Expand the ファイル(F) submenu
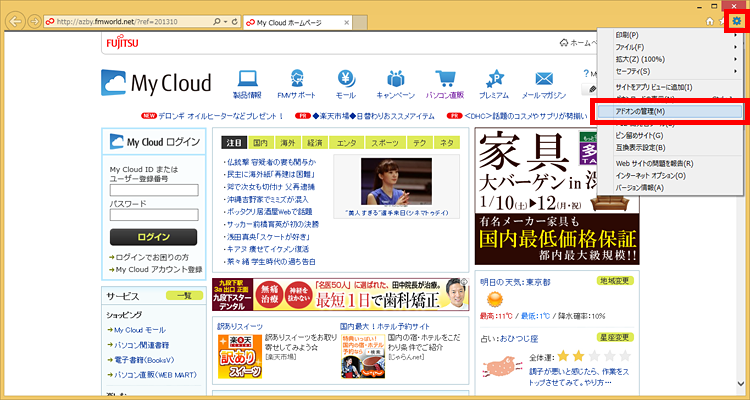Image resolution: width=750 pixels, height=400 pixels. 670,47
